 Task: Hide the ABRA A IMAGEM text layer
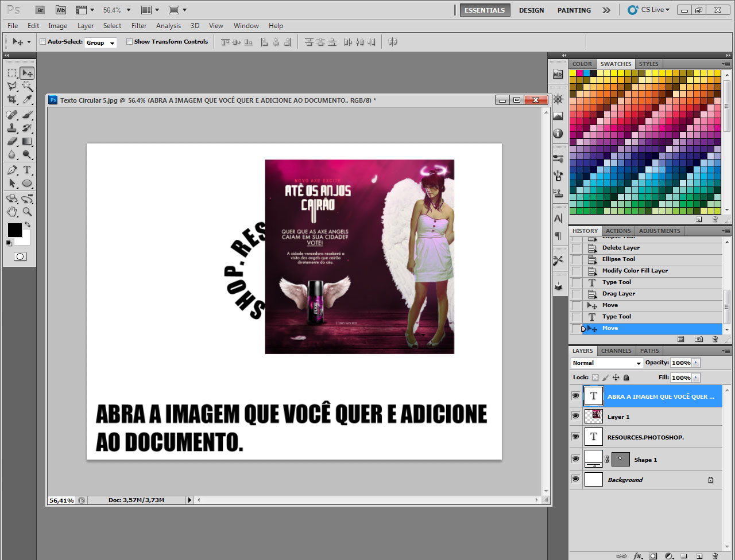point(575,396)
